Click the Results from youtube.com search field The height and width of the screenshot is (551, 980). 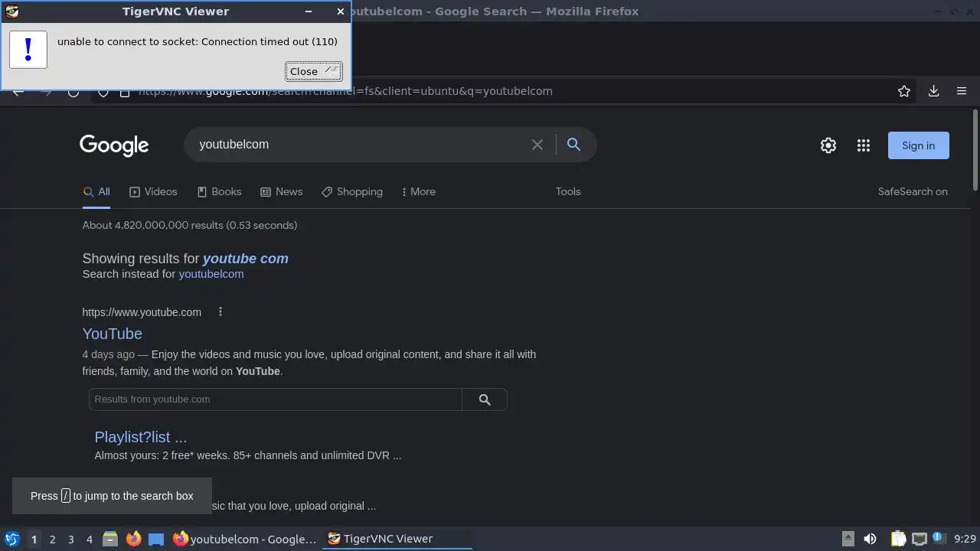pos(275,399)
